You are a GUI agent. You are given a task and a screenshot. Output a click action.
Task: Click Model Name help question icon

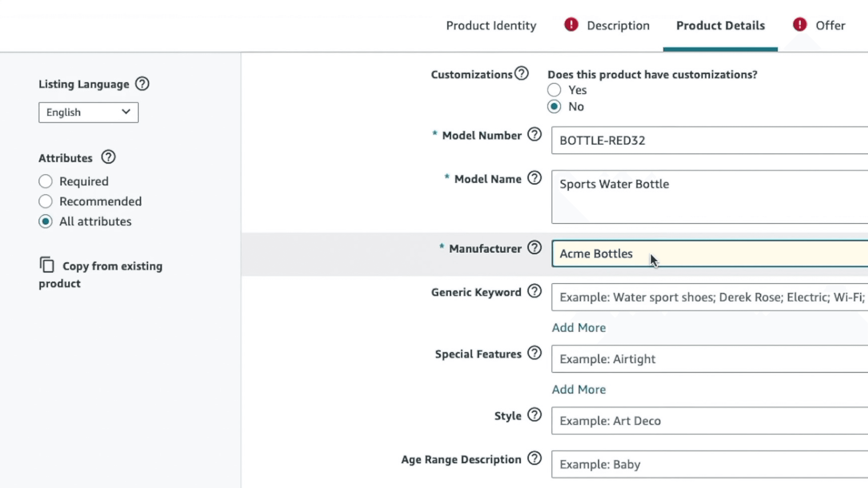click(534, 178)
